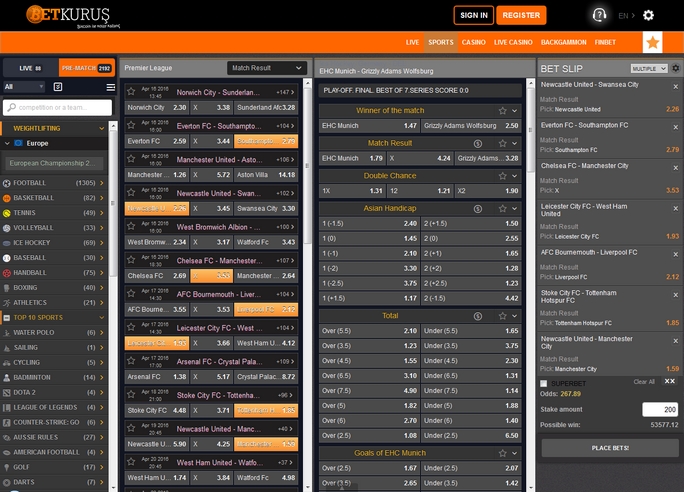The height and width of the screenshot is (492, 684).
Task: Click the XX clear icon in bet slip
Action: 670,381
